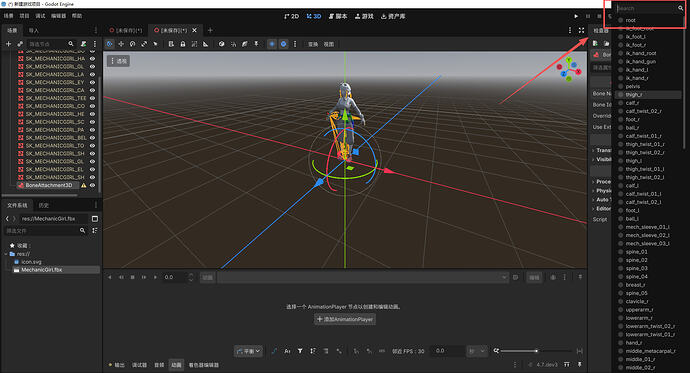Image resolution: width=690 pixels, height=373 pixels.
Task: Add a new scene tab with plus
Action: 210,30
